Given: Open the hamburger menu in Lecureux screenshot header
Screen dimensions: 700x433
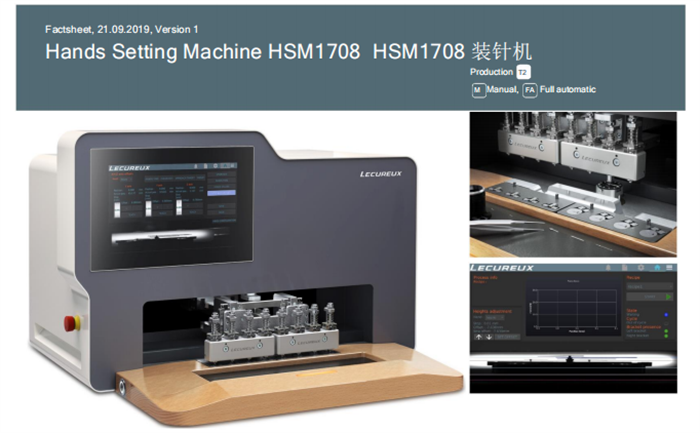Looking at the screenshot, I should pyautogui.click(x=669, y=267).
